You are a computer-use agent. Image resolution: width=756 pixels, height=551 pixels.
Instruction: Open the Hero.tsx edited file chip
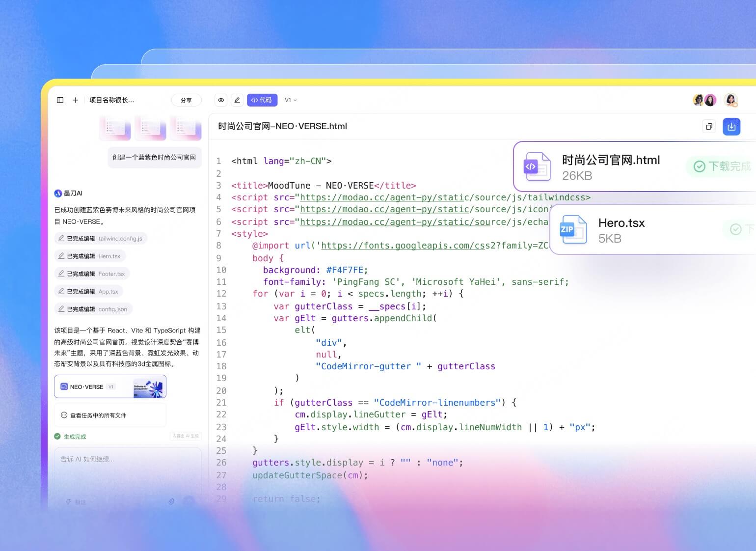click(x=90, y=256)
